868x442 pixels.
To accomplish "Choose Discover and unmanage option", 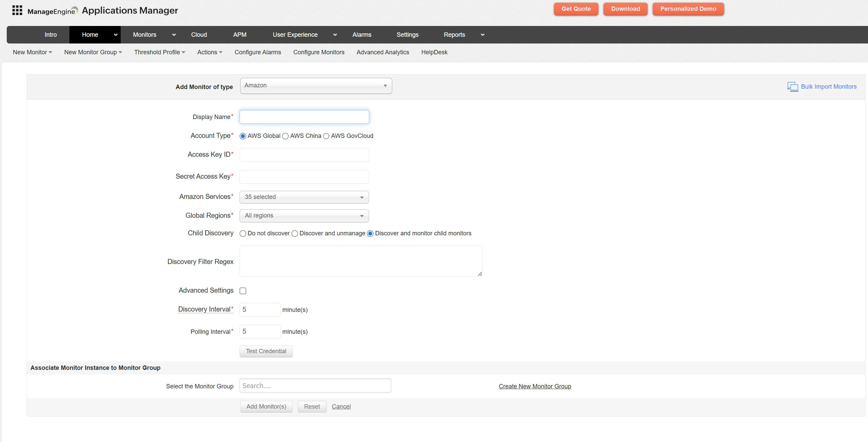I will 295,234.
